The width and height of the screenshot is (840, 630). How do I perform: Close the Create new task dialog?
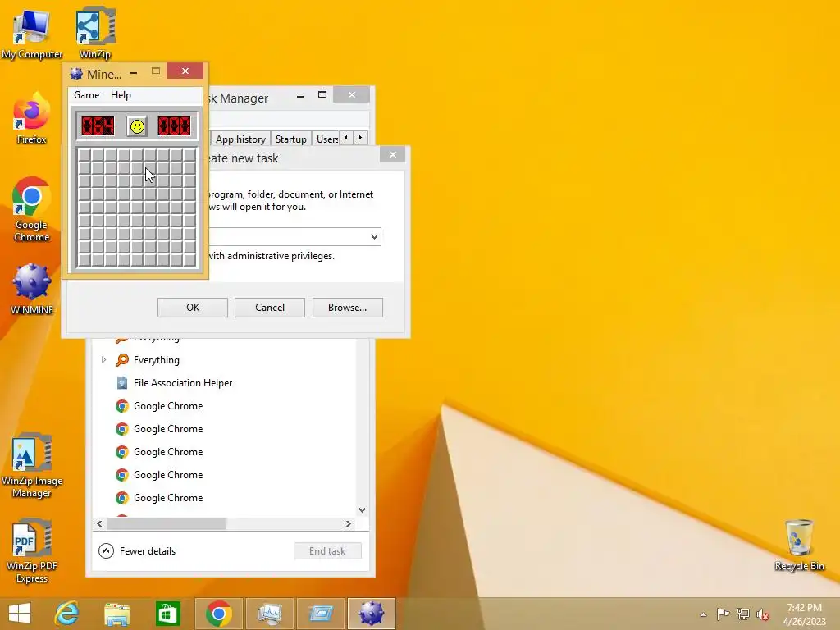click(393, 155)
